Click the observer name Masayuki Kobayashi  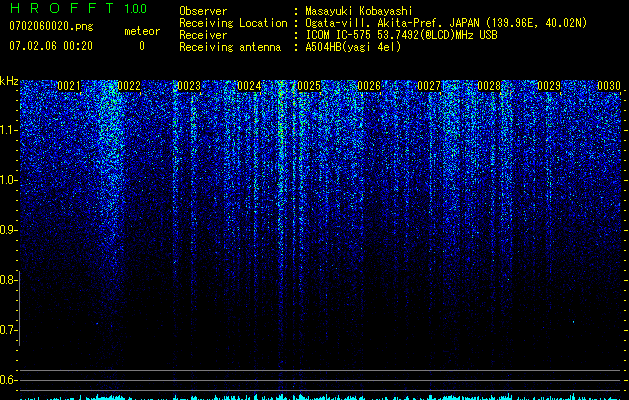(359, 11)
